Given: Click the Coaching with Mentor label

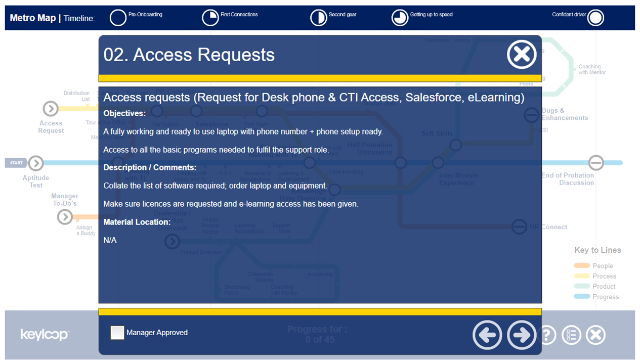Looking at the screenshot, I should [592, 69].
